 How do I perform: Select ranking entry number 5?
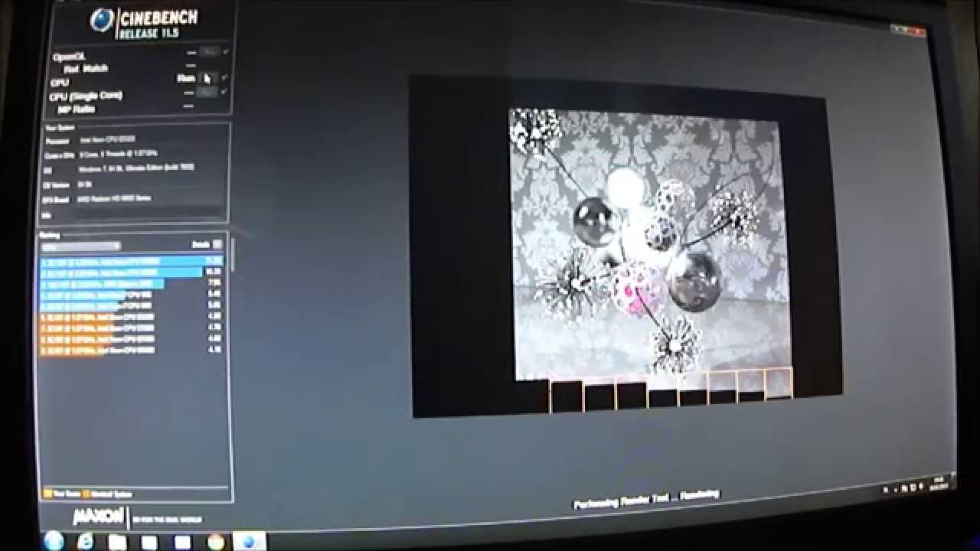131,305
